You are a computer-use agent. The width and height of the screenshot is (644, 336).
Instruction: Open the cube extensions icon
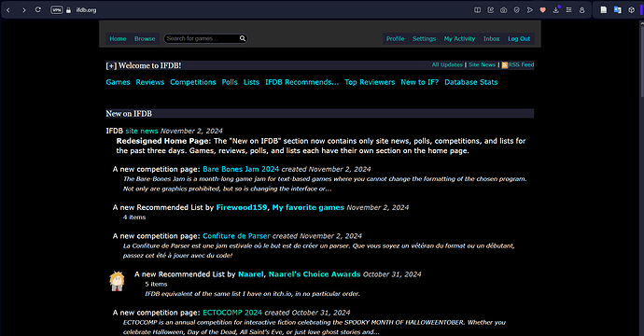tap(631, 10)
